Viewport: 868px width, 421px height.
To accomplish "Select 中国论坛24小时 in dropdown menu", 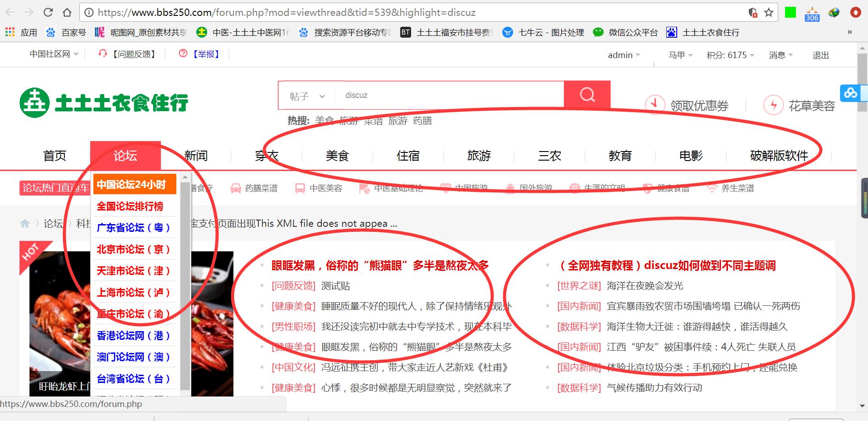I will [135, 184].
